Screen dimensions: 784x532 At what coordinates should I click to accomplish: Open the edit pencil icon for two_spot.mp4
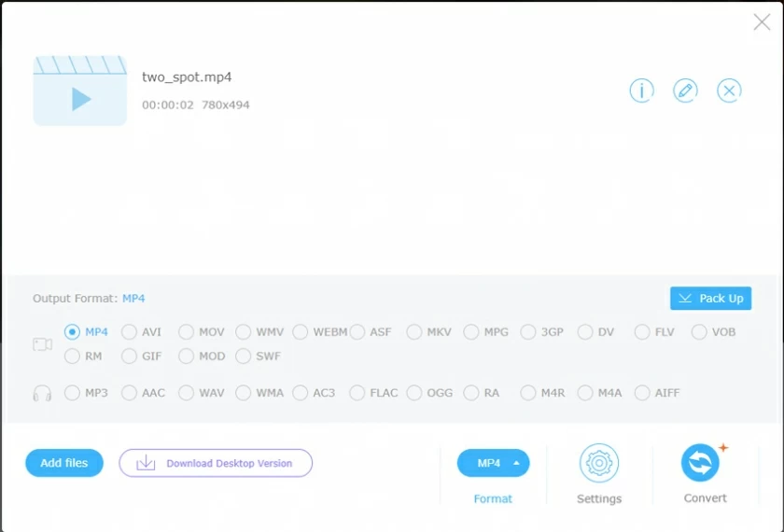tap(685, 91)
